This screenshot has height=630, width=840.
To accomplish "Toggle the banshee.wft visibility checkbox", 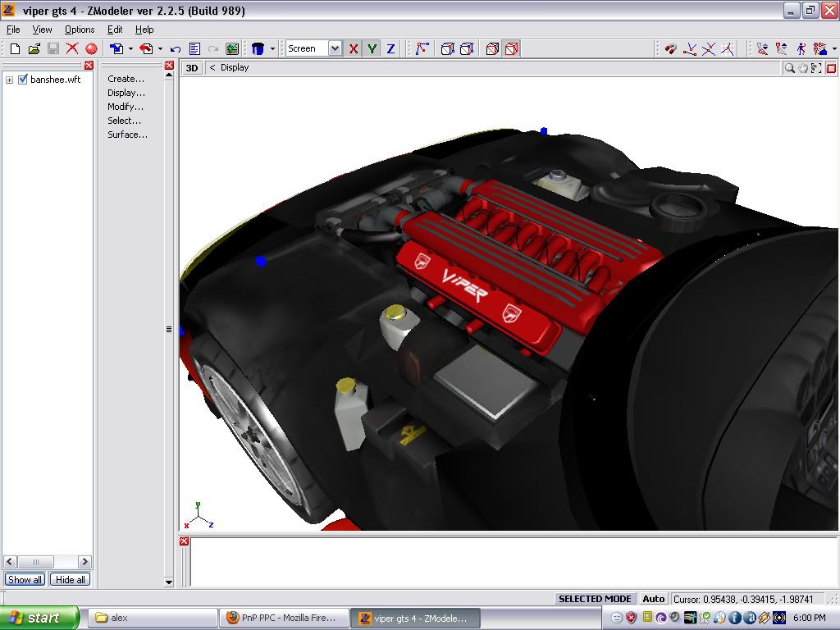I will 23,80.
